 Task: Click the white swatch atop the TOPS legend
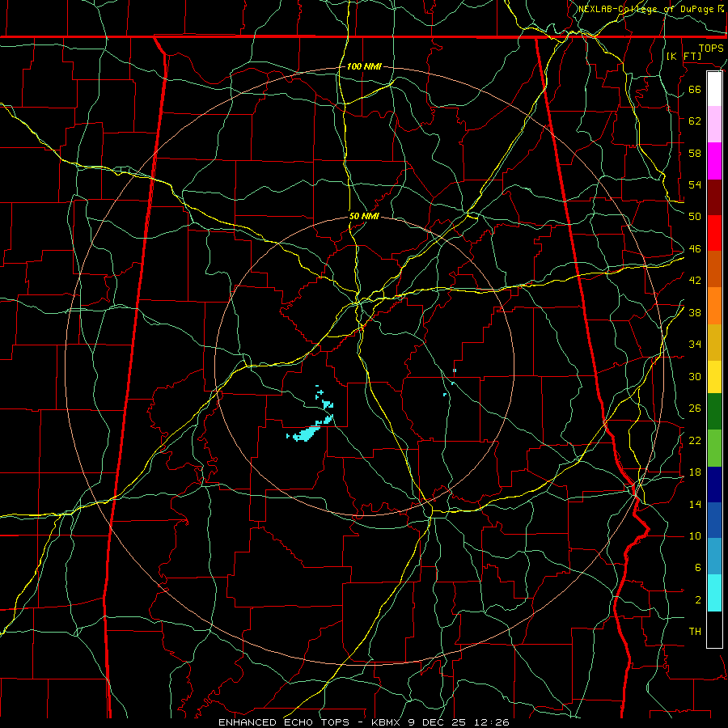click(x=714, y=89)
